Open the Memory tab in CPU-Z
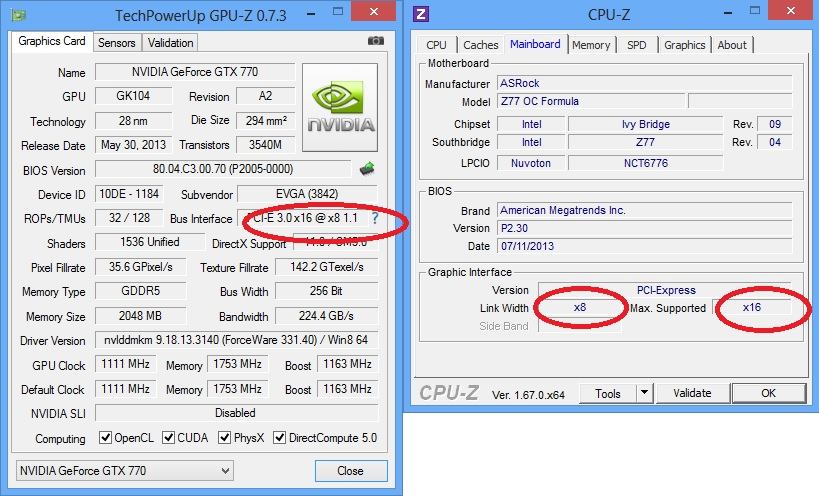819x496 pixels. pos(591,45)
